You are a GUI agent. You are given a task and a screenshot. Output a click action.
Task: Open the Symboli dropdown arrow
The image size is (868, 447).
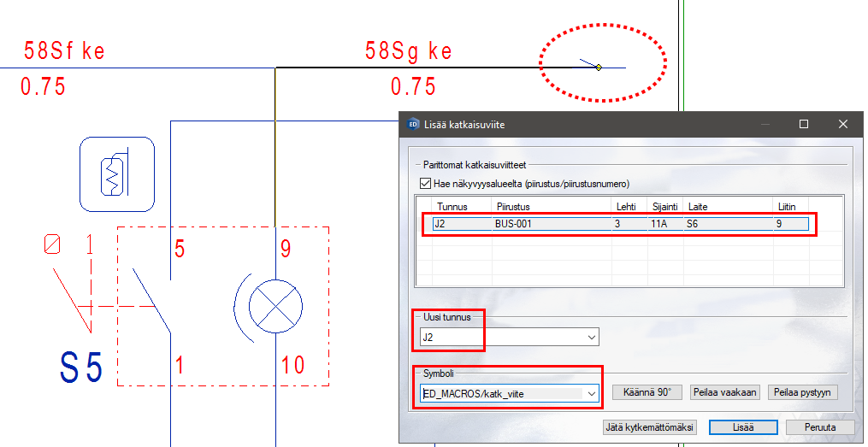pyautogui.click(x=592, y=393)
